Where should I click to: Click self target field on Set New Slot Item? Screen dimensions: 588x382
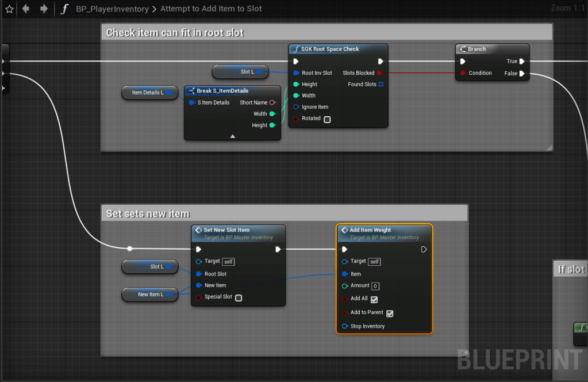(228, 262)
